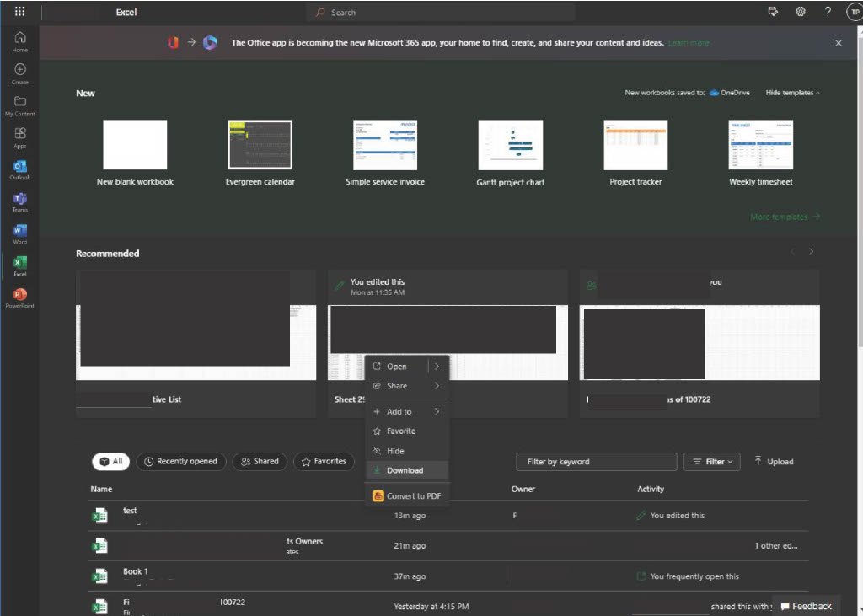The width and height of the screenshot is (863, 616).
Task: Launch Outlook from the sidebar
Action: coord(20,169)
